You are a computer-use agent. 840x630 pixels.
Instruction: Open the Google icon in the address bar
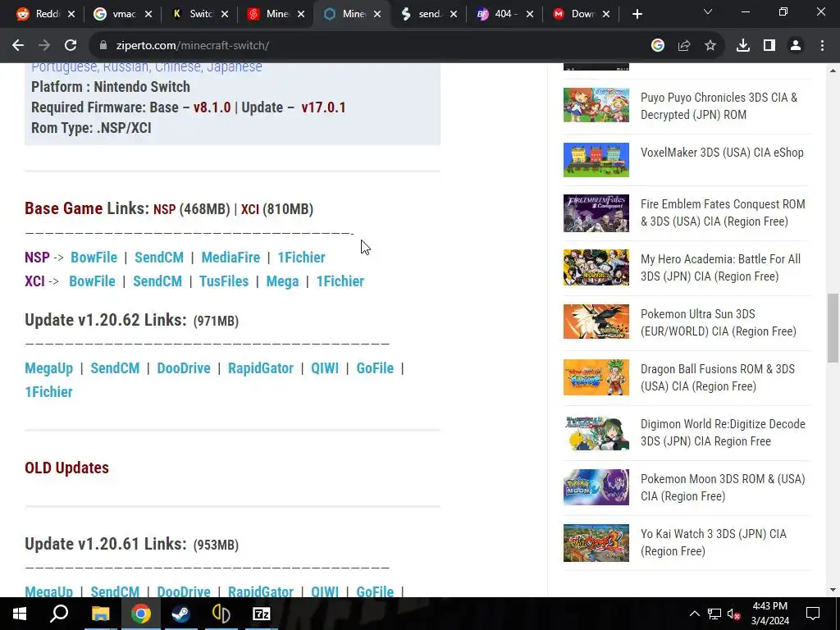click(658, 46)
